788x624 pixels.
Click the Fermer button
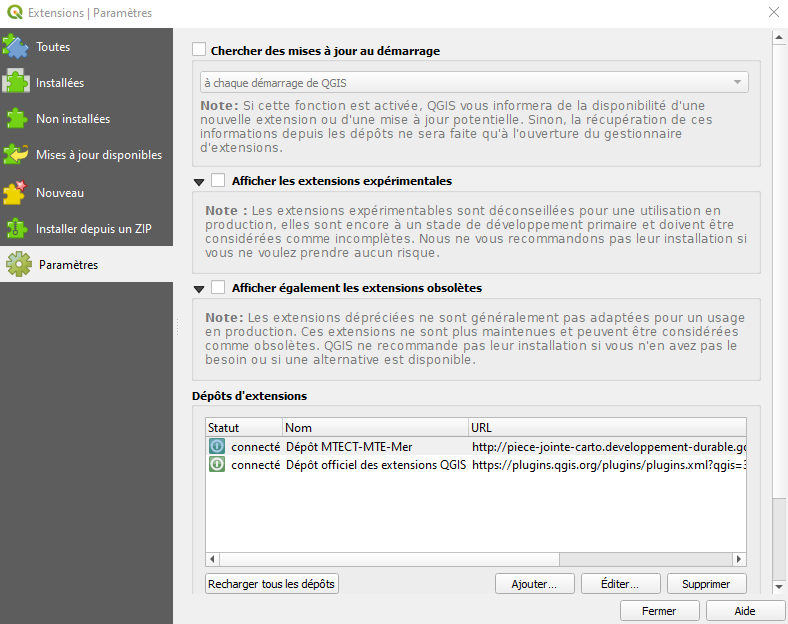pyautogui.click(x=659, y=611)
